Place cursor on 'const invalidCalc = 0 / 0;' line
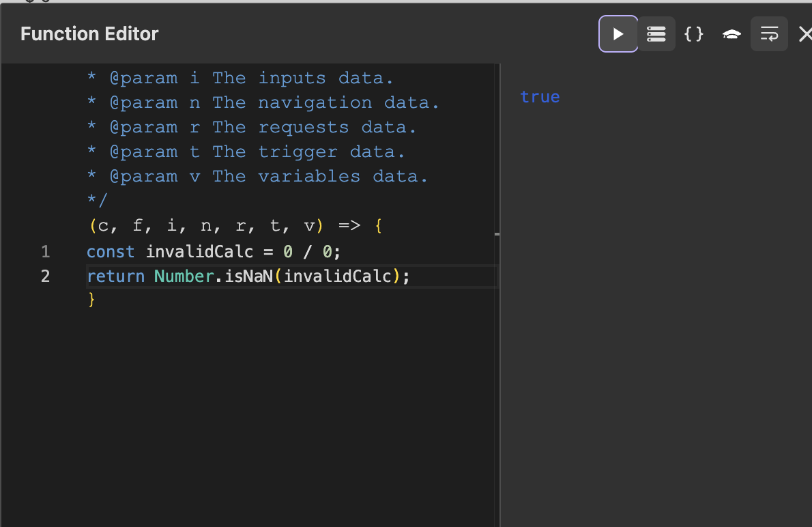 [214, 252]
